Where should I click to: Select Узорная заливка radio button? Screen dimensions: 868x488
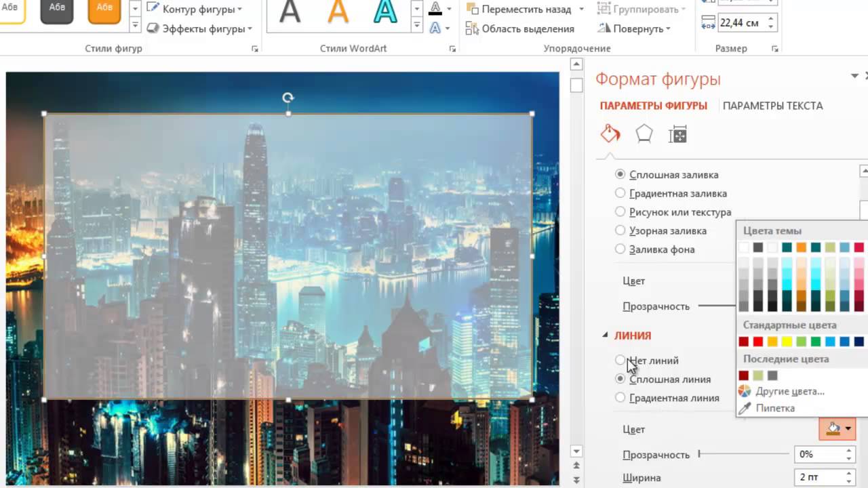620,230
